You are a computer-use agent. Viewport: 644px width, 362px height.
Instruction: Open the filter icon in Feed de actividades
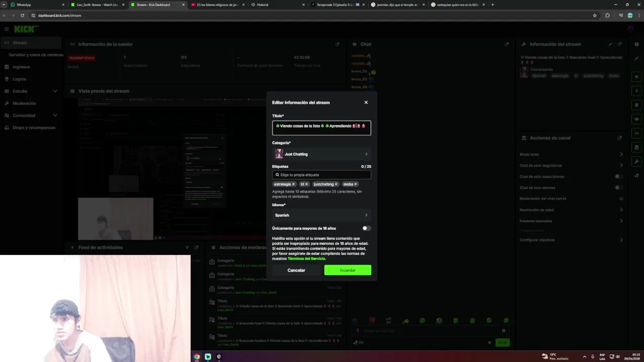187,247
